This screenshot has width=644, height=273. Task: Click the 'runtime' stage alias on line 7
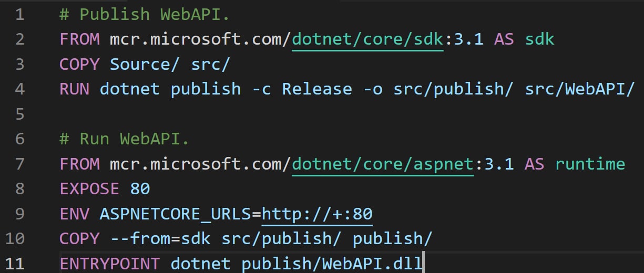590,164
